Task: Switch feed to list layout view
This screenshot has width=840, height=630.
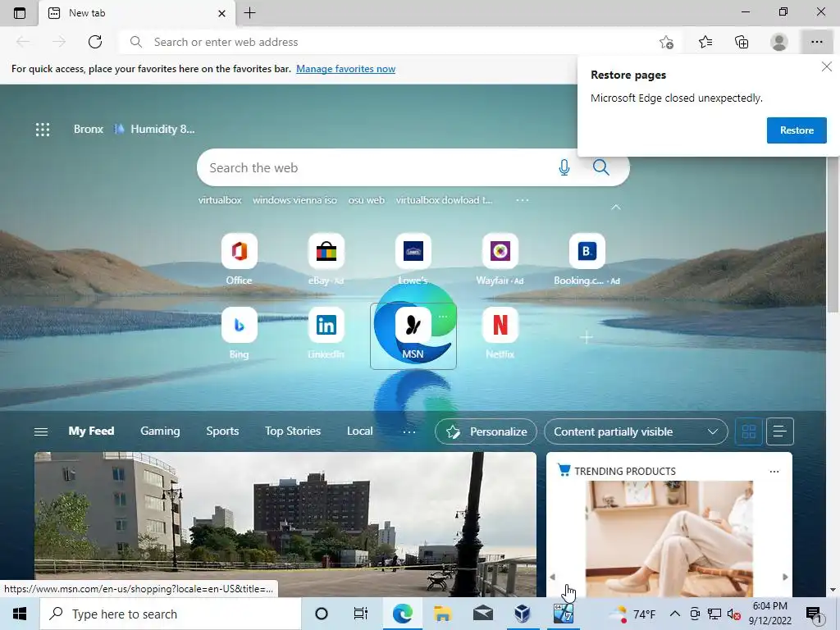Action: [x=779, y=431]
